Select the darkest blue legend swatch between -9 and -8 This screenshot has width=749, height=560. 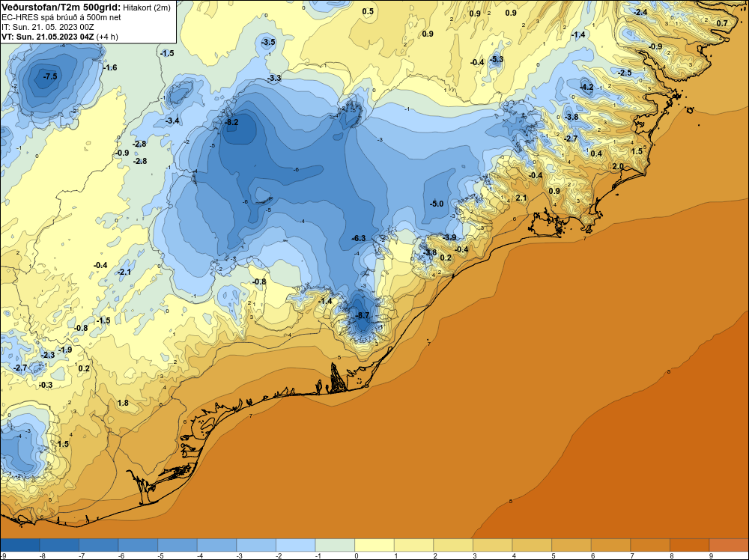[19, 545]
